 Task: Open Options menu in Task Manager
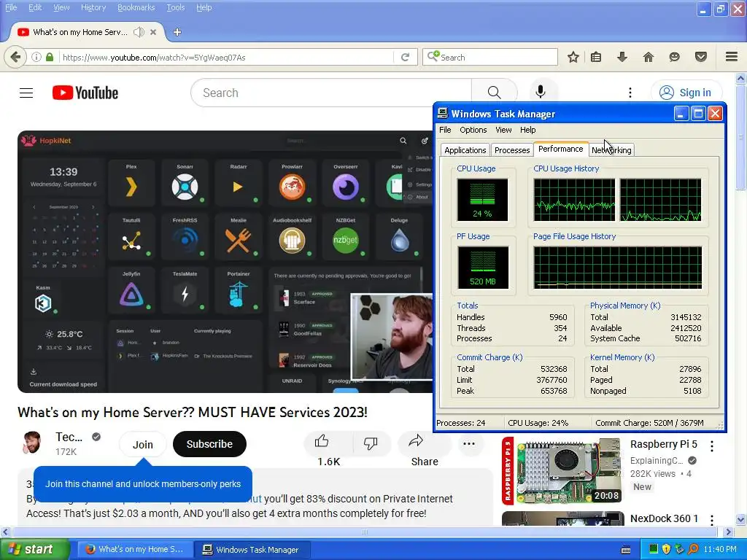coord(473,130)
